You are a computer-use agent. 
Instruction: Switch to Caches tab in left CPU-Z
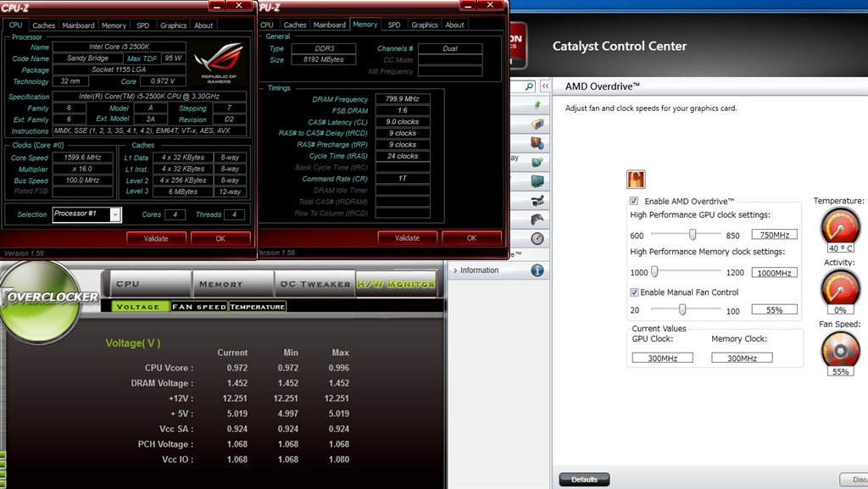coord(44,25)
